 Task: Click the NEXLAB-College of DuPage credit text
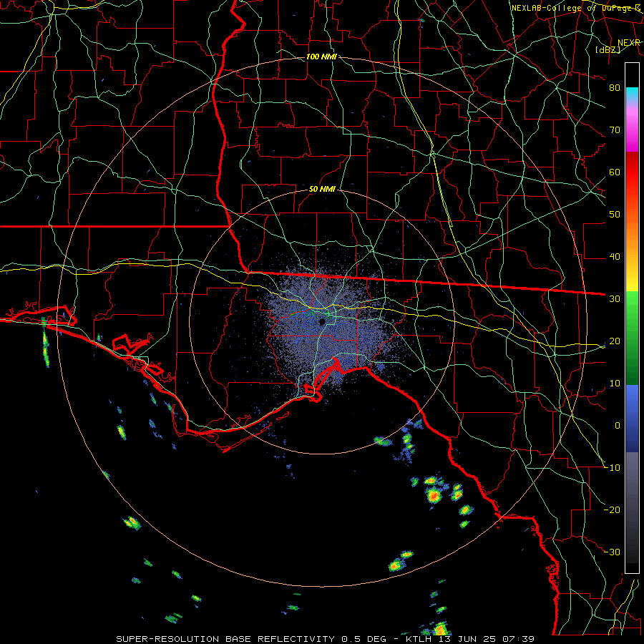coord(576,8)
